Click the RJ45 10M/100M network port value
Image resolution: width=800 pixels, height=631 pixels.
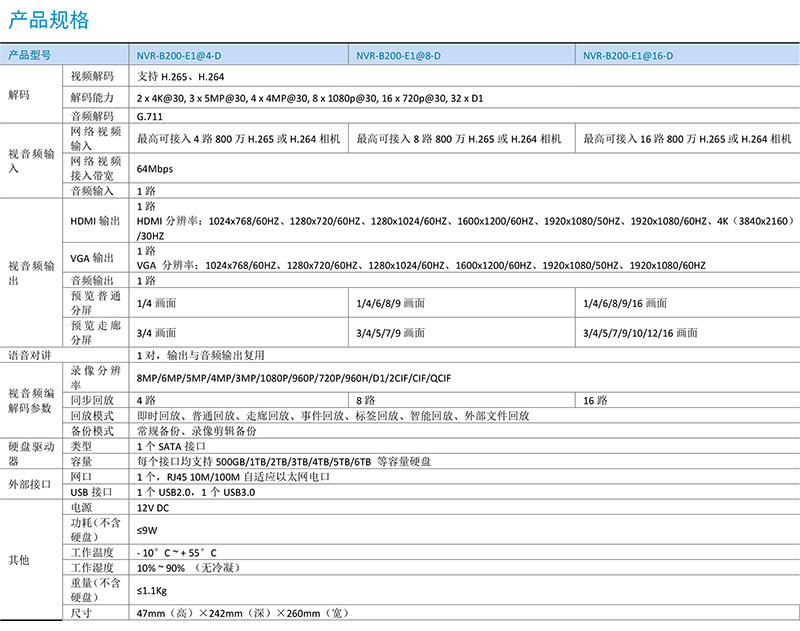[233, 477]
